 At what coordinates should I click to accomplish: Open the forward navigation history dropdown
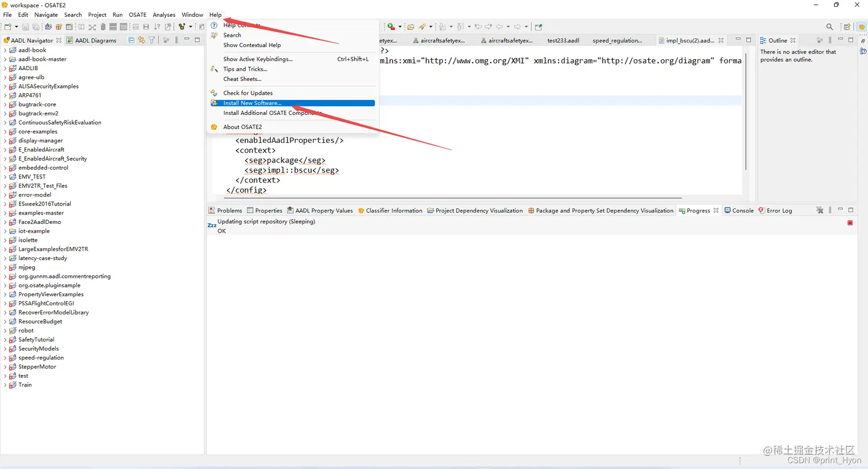(x=526, y=26)
